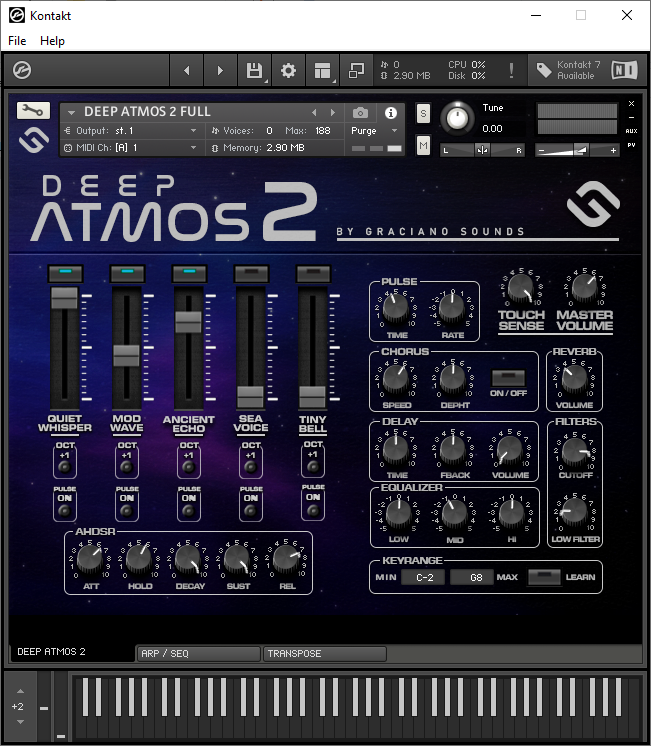Solo the instrument with S button
Image resolution: width=651 pixels, height=746 pixels.
[x=423, y=114]
